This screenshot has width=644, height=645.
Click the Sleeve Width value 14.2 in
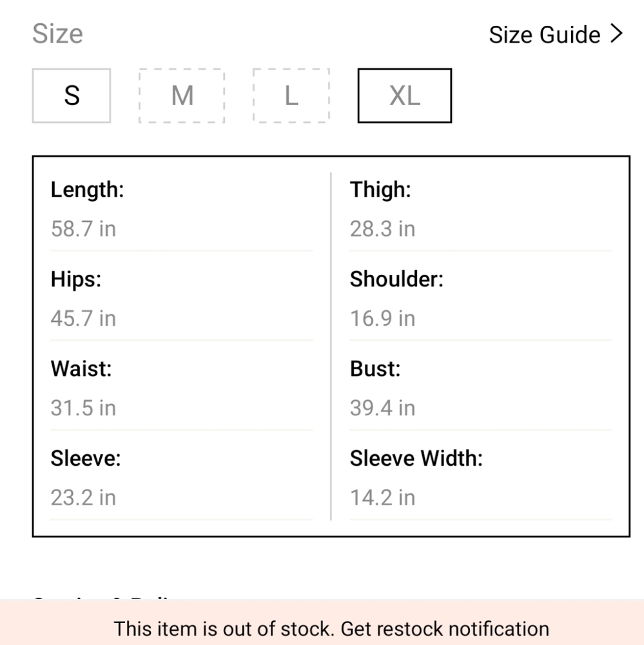(x=382, y=498)
